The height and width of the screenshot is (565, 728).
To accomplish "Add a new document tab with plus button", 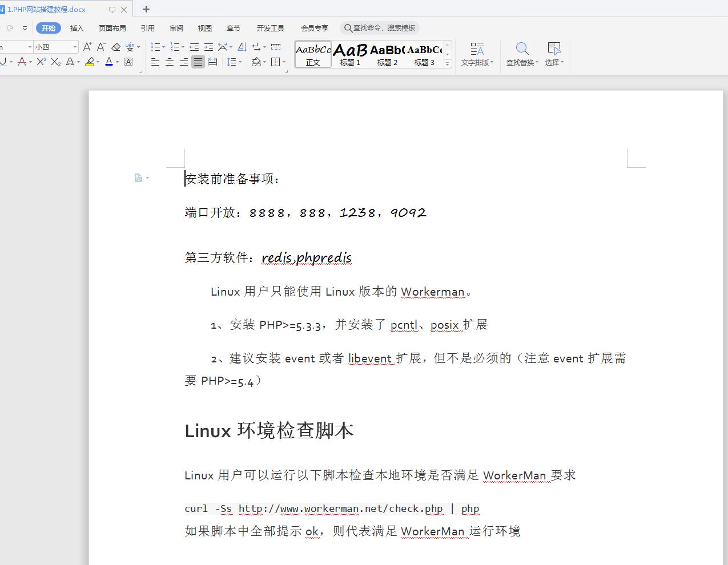I will tap(146, 9).
